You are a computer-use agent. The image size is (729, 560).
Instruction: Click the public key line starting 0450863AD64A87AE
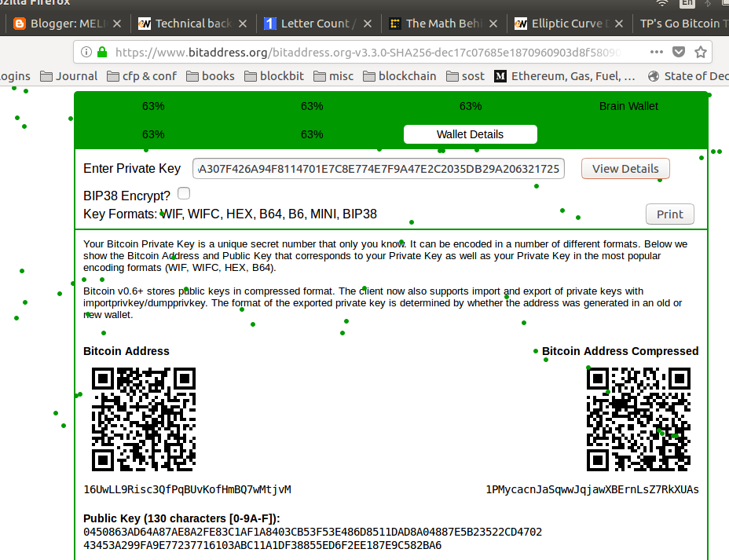click(313, 532)
